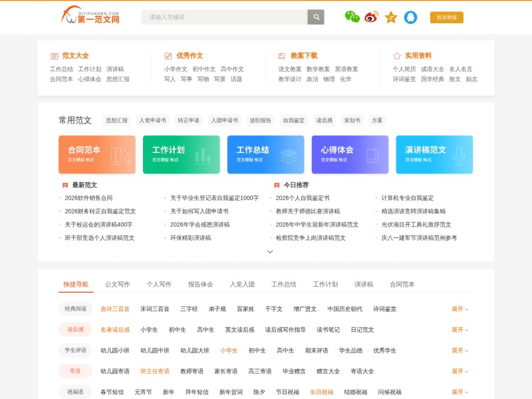Expand the 读后感 row with 展开
Viewport: 532px width, 399px height.
point(460,330)
